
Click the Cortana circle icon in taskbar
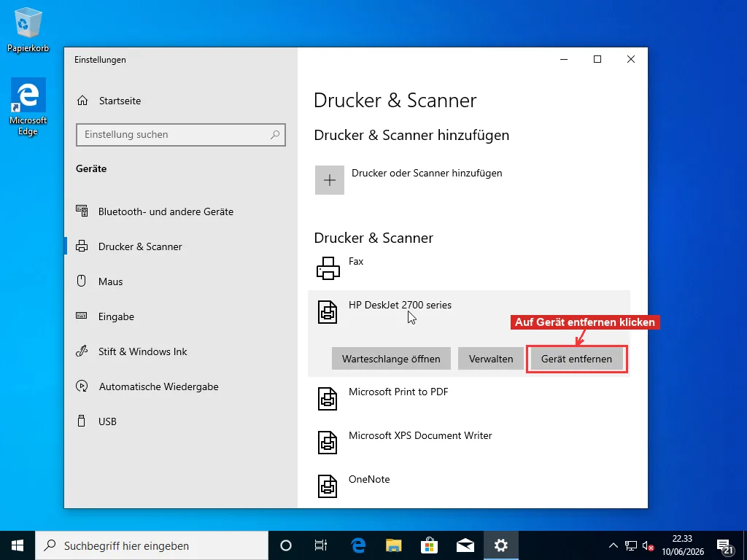(286, 545)
